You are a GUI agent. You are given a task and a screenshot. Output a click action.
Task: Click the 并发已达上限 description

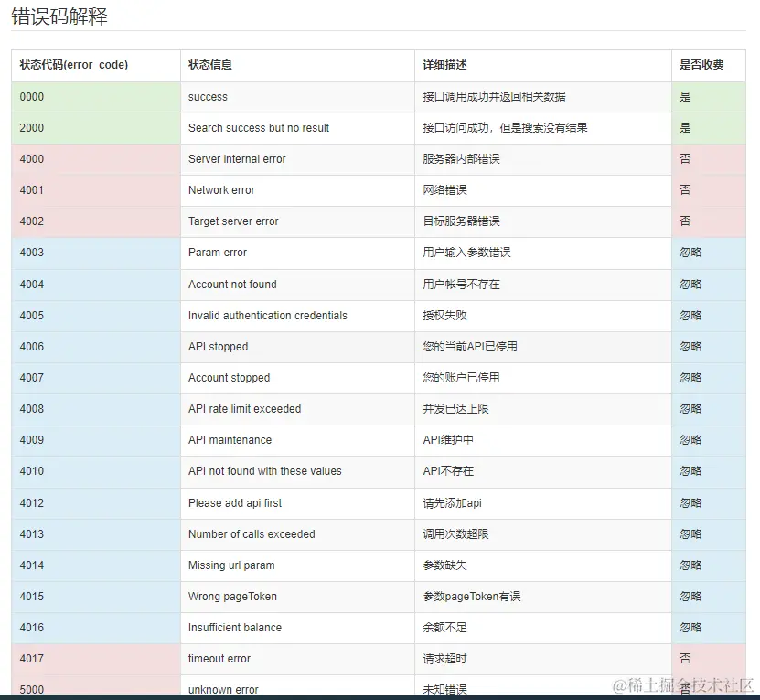click(455, 409)
